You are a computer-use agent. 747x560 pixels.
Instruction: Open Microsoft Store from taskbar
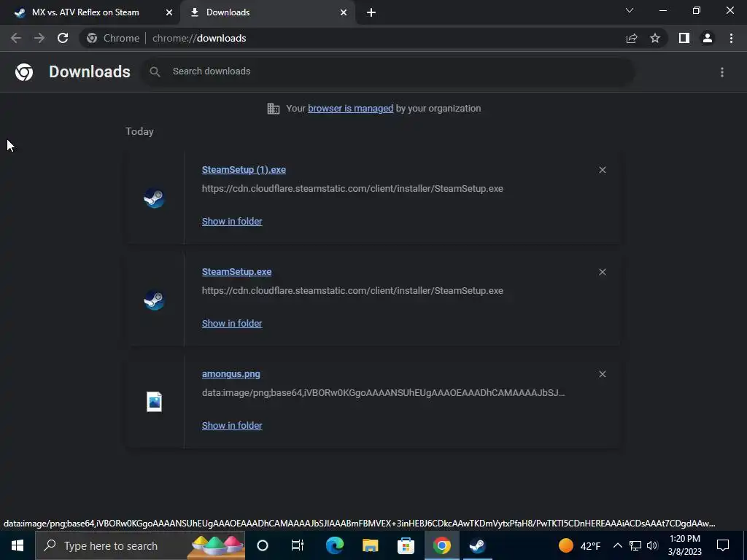(406, 545)
